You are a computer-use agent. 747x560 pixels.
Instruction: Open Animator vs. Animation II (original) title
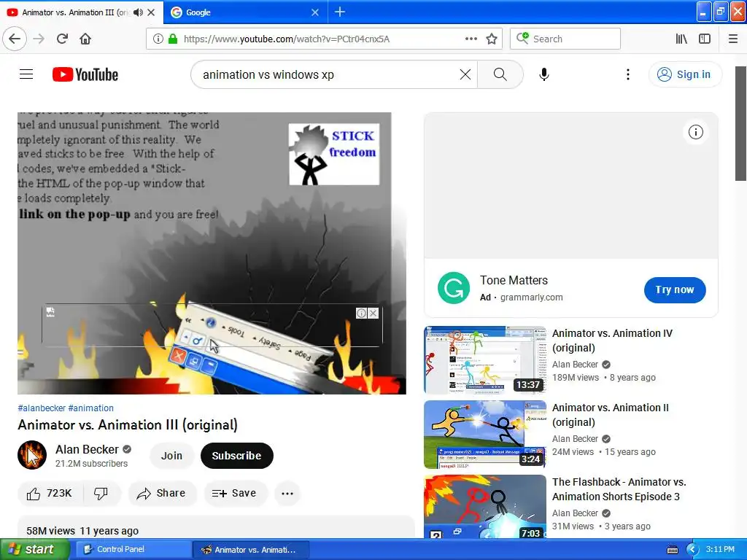coord(610,415)
